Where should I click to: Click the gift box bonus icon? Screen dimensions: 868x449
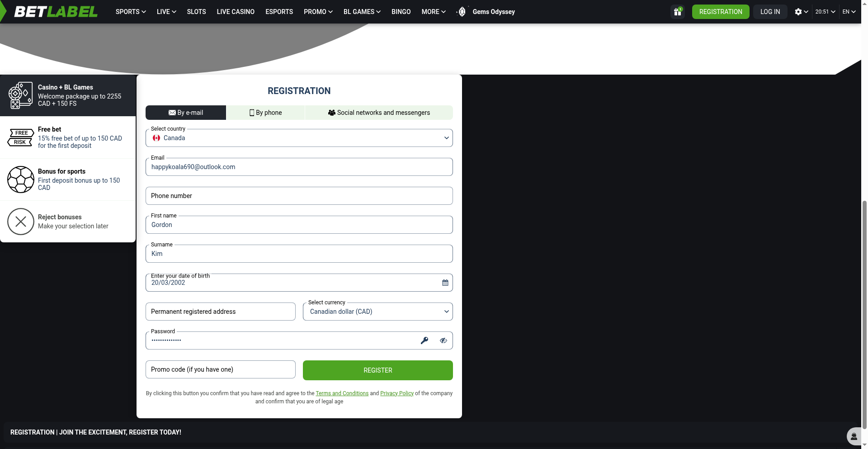[x=677, y=12]
